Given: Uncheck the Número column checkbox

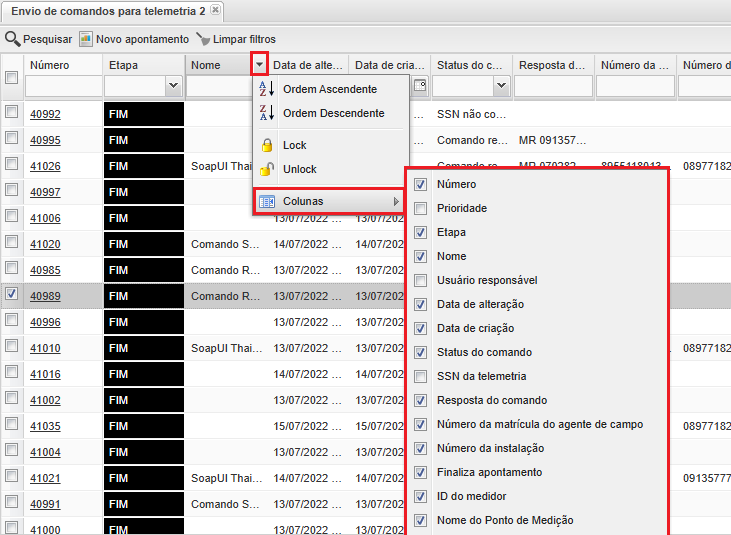Looking at the screenshot, I should pyautogui.click(x=421, y=184).
